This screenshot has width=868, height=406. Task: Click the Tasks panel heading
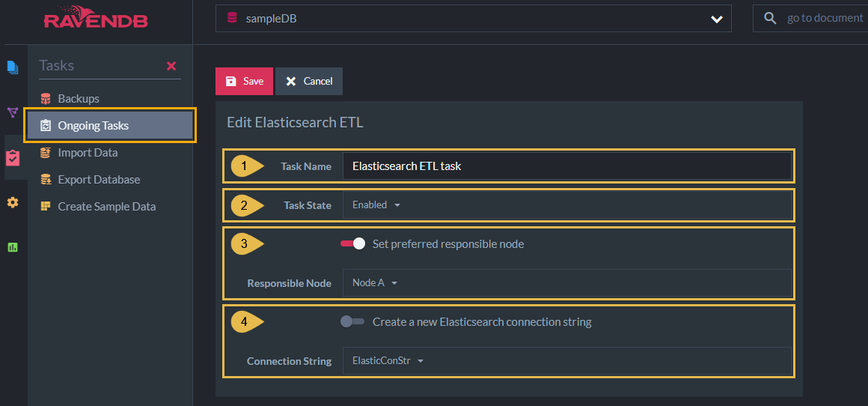tap(56, 66)
